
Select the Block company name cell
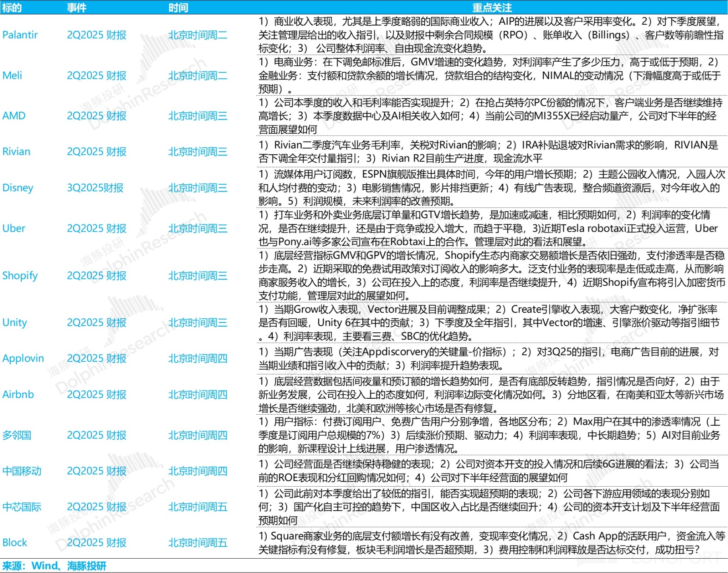(x=15, y=542)
